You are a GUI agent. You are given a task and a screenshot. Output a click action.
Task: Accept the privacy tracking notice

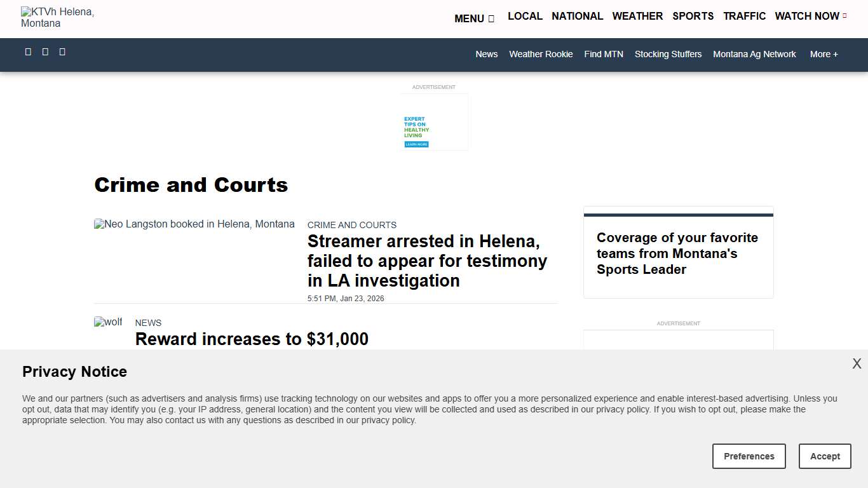pos(825,456)
